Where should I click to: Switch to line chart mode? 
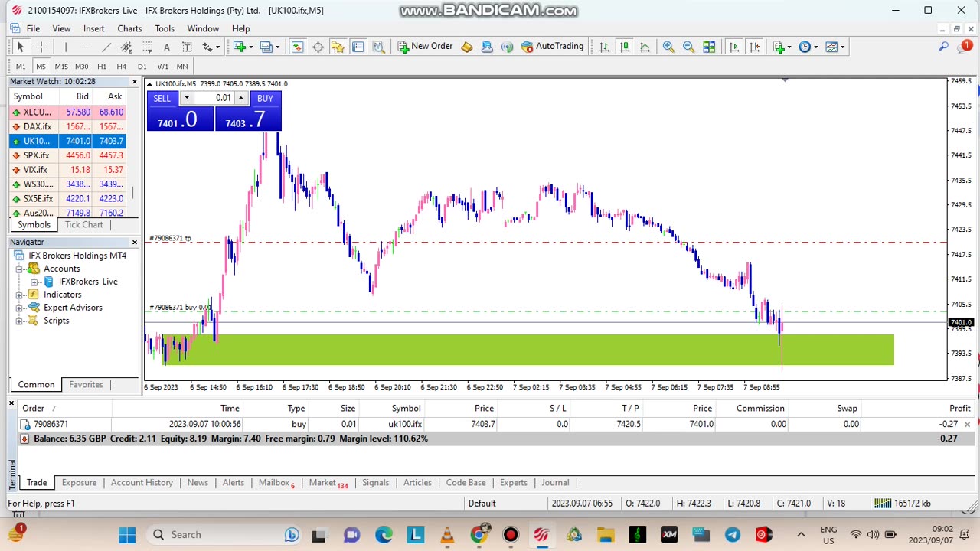645,47
